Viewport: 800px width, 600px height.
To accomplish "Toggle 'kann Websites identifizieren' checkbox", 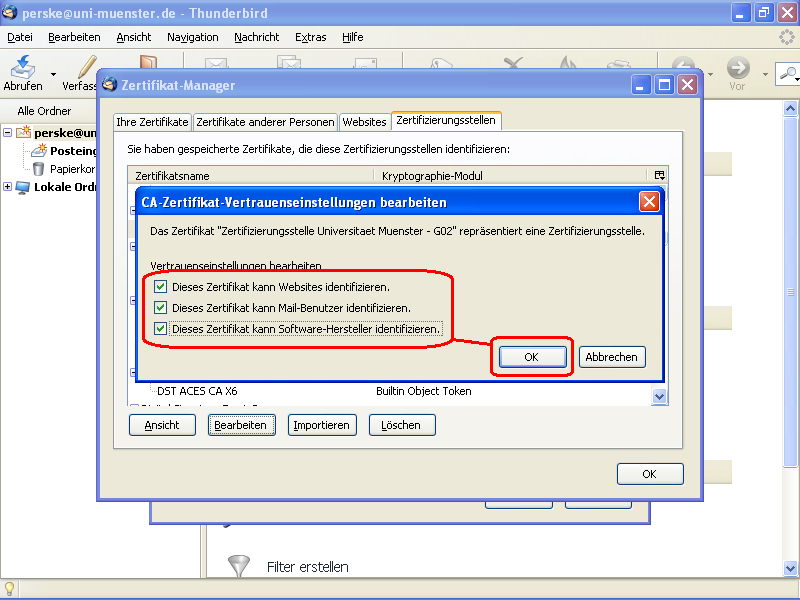I will pos(161,287).
